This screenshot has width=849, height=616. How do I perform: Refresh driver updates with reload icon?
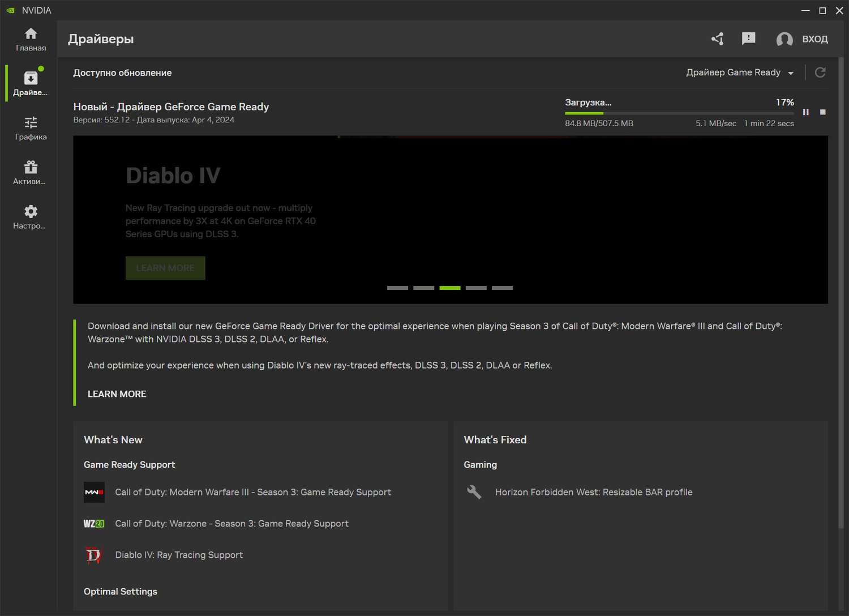pos(820,72)
